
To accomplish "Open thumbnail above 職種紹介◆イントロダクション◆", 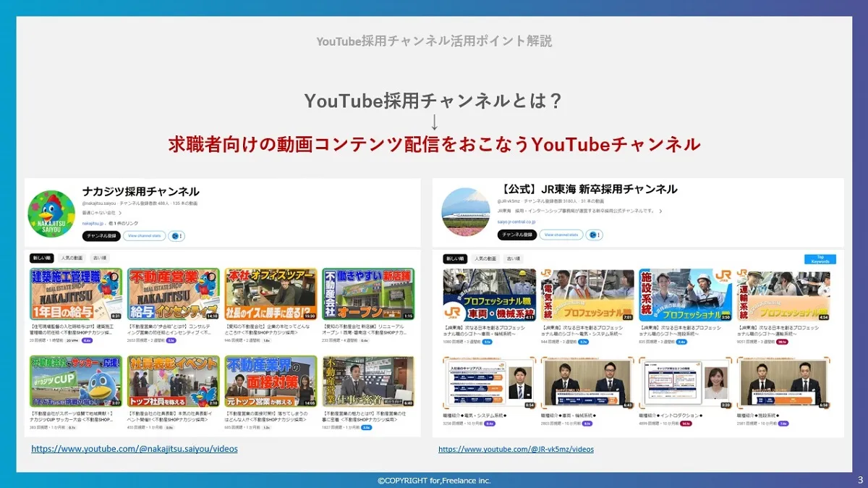I will (x=686, y=382).
